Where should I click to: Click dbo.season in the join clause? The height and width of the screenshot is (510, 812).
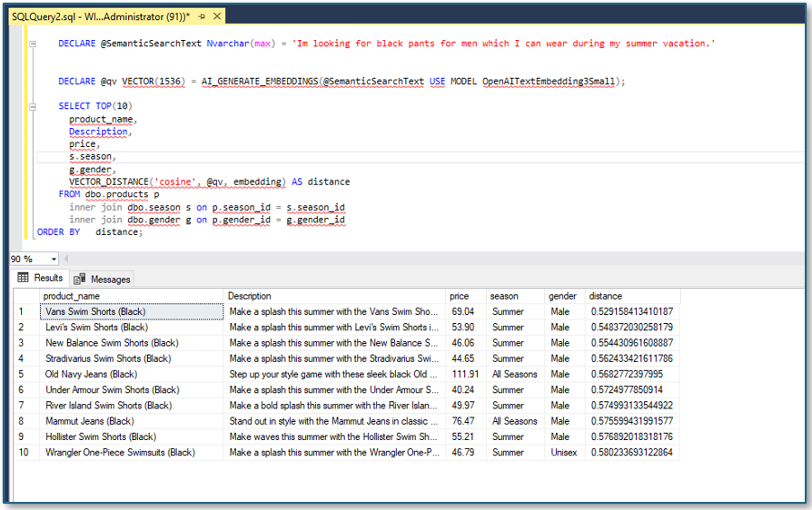point(154,207)
